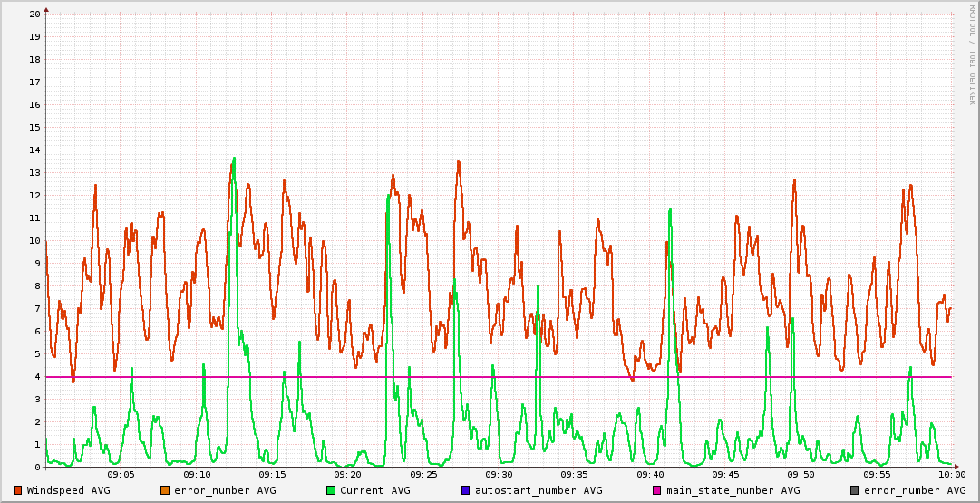Select the 'main_state_number AVG' legend label

pyautogui.click(x=733, y=490)
